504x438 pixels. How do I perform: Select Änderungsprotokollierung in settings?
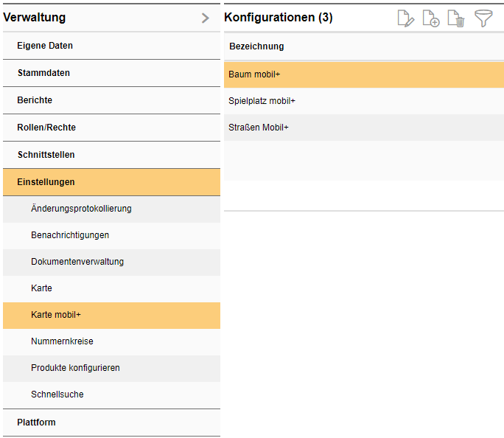[81, 209]
